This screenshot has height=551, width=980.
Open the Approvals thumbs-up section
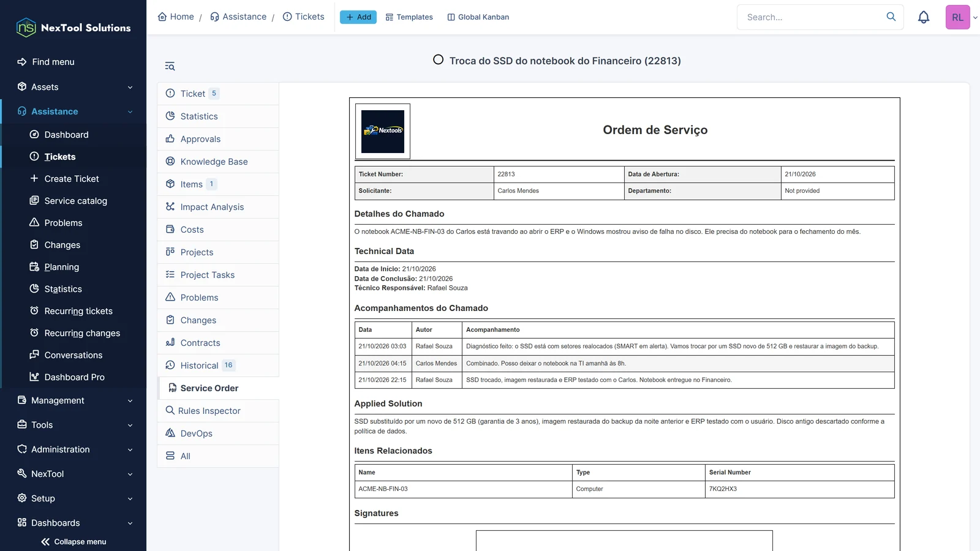pyautogui.click(x=218, y=139)
